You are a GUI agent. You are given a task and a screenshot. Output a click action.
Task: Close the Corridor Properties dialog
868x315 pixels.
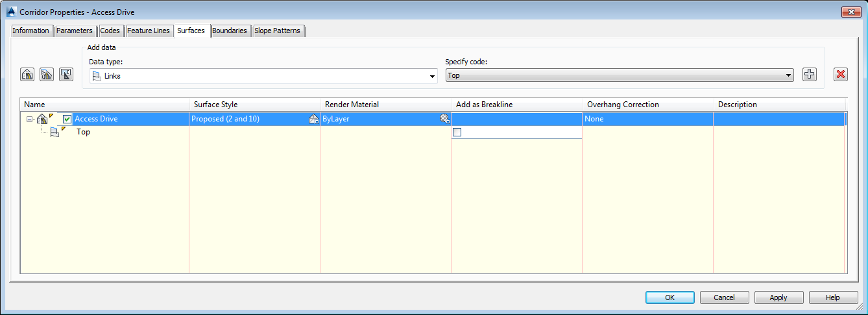(x=850, y=12)
